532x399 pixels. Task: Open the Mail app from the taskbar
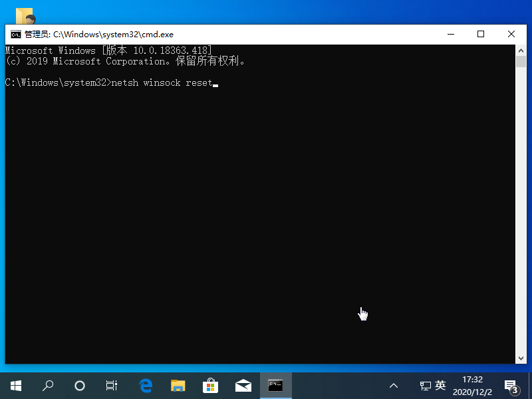point(243,386)
